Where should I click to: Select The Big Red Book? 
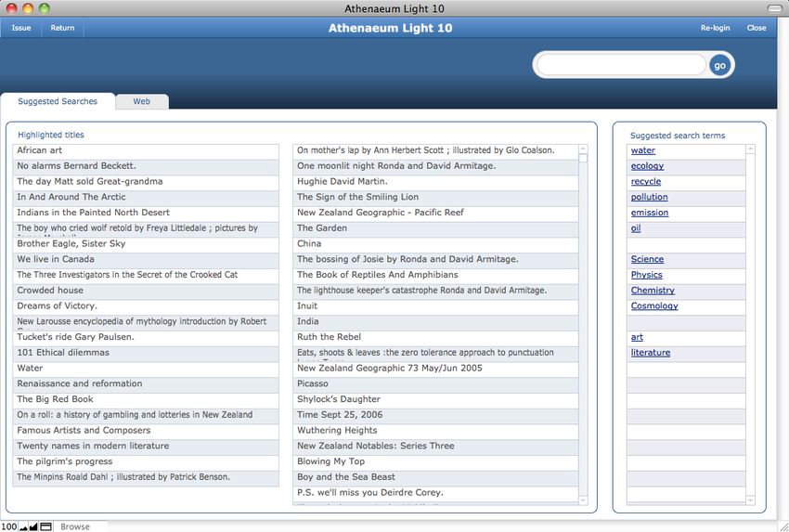(x=146, y=400)
